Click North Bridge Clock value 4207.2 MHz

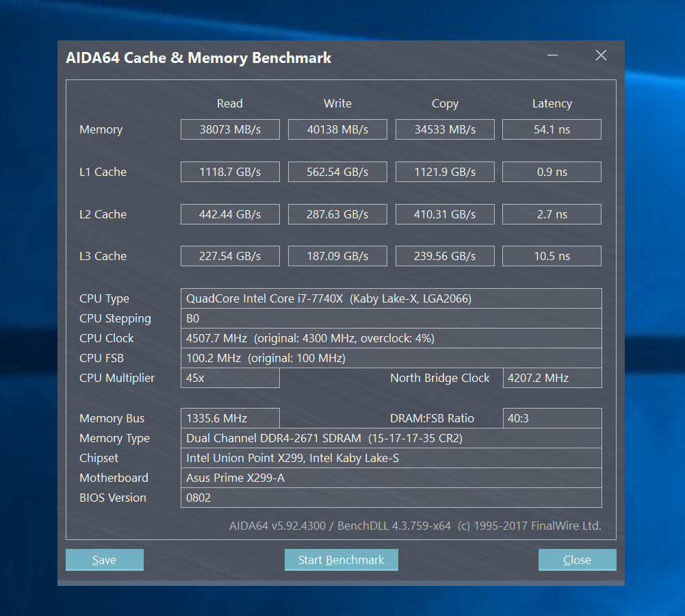pyautogui.click(x=552, y=378)
